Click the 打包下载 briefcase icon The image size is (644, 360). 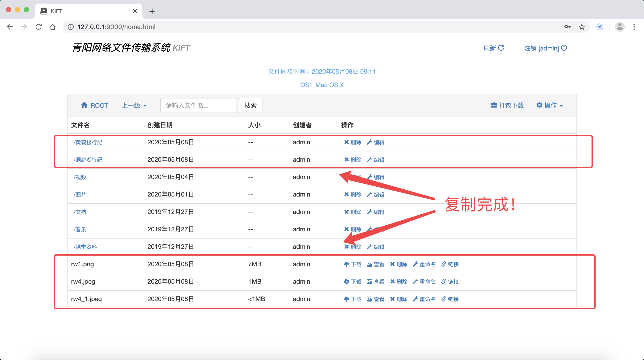pos(494,105)
